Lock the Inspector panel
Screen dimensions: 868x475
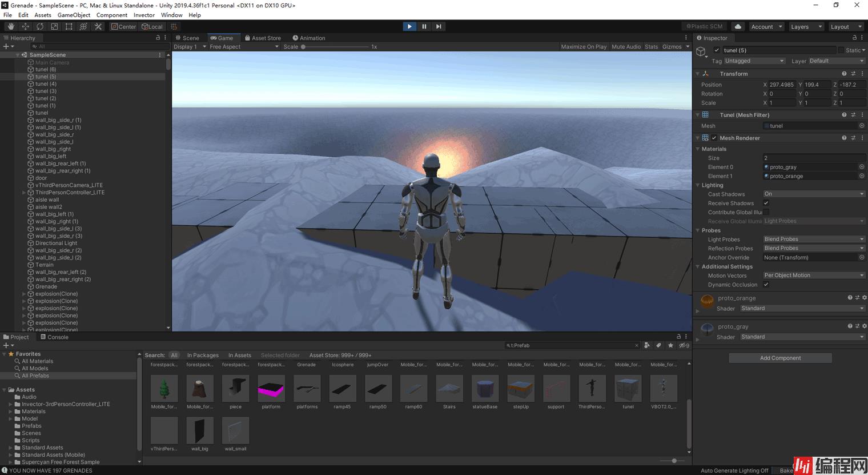pyautogui.click(x=854, y=38)
